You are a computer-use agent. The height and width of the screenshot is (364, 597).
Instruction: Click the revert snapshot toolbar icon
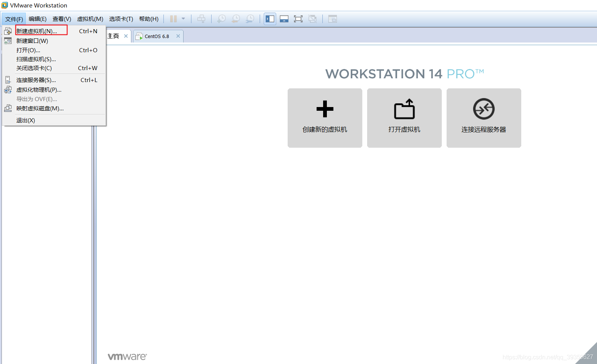(236, 19)
